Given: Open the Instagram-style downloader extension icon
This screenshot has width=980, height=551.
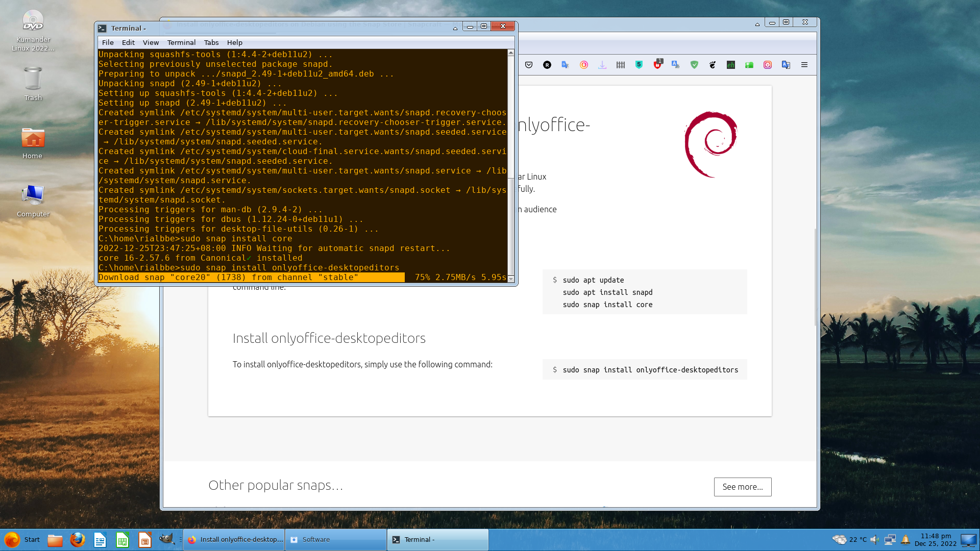Looking at the screenshot, I should pyautogui.click(x=768, y=65).
